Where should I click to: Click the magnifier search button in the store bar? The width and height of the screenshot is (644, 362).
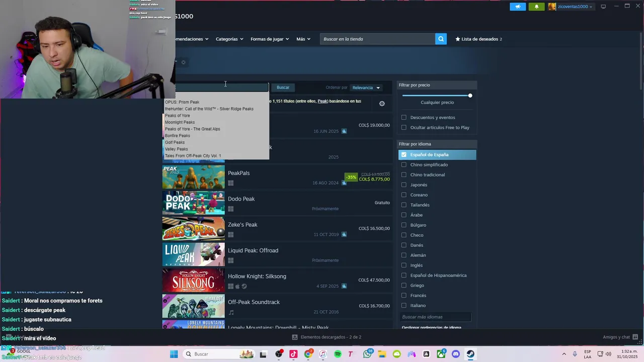pyautogui.click(x=441, y=39)
